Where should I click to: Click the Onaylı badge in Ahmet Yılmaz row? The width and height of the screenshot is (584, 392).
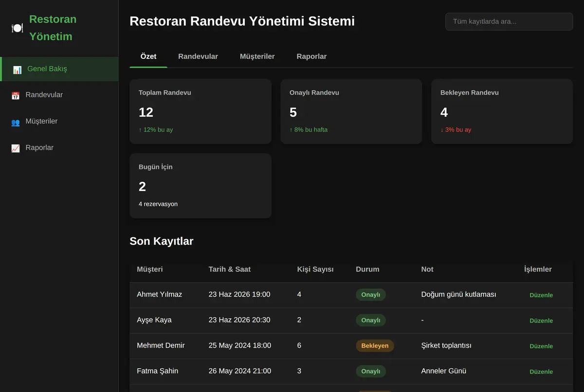[371, 295]
